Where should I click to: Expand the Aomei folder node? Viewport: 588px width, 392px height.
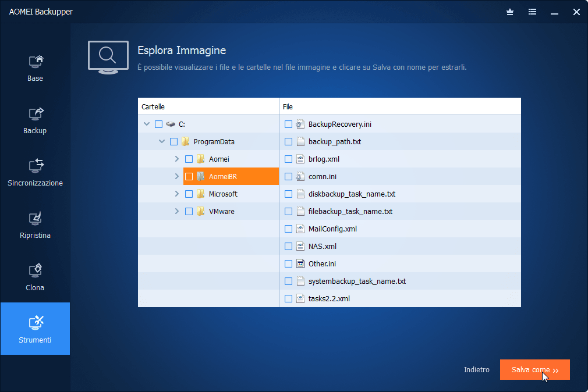pyautogui.click(x=176, y=159)
